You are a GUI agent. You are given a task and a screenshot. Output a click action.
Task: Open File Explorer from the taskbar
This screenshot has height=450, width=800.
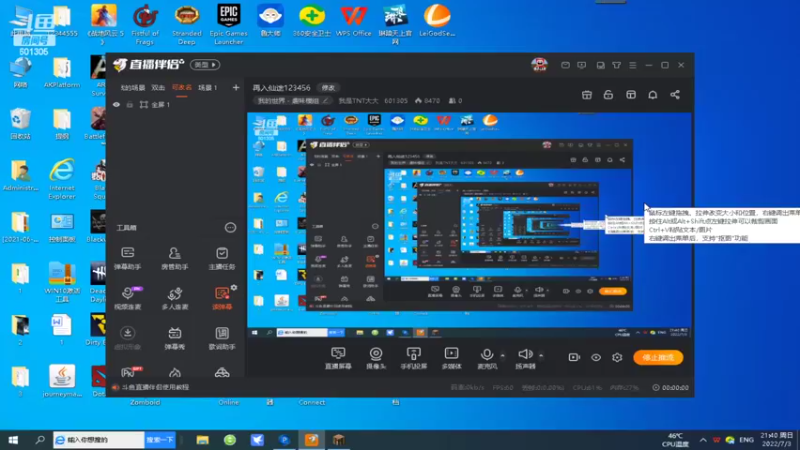click(x=203, y=440)
